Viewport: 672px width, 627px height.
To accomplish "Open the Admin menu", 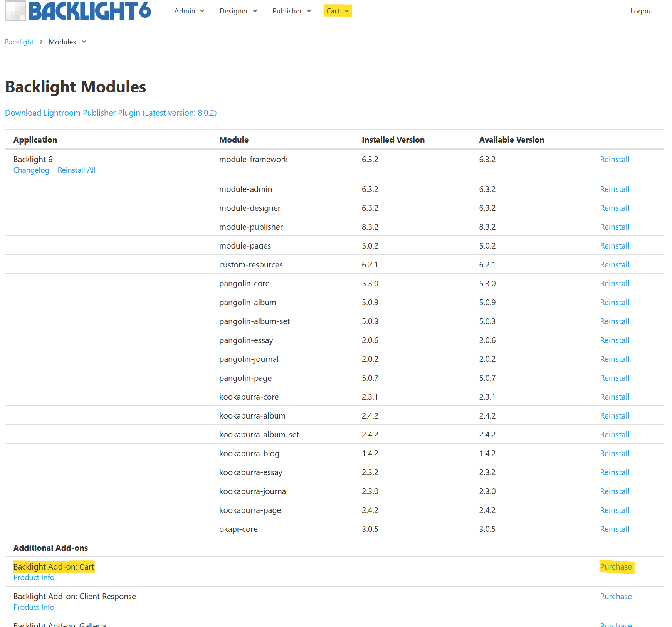I will tap(189, 11).
